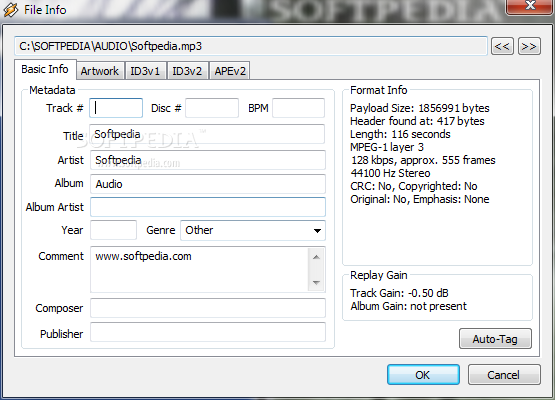The height and width of the screenshot is (400, 555).
Task: Go to next file with >> button
Action: tap(529, 46)
